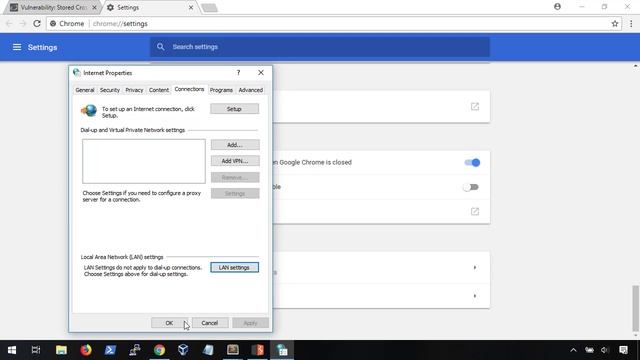Toggle the switch below the background apps setting

tap(471, 187)
